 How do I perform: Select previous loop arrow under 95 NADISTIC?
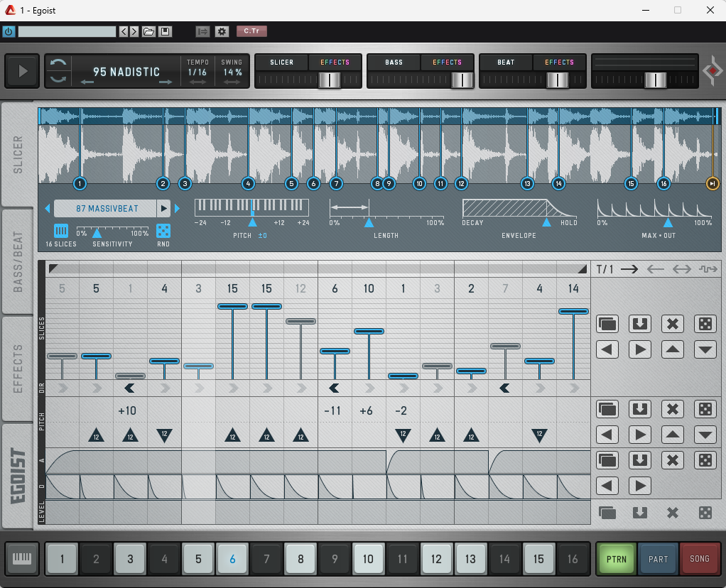coord(87,82)
